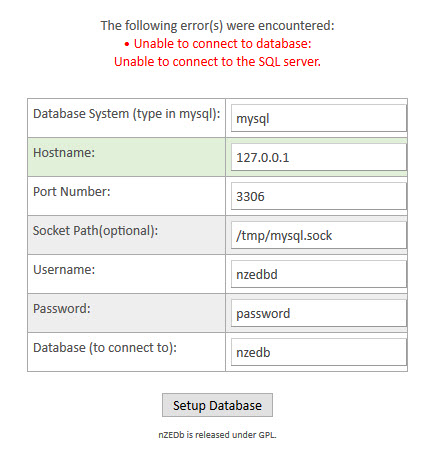
Task: Click the 'The following error(s) were encountered:' heading
Action: click(x=217, y=26)
